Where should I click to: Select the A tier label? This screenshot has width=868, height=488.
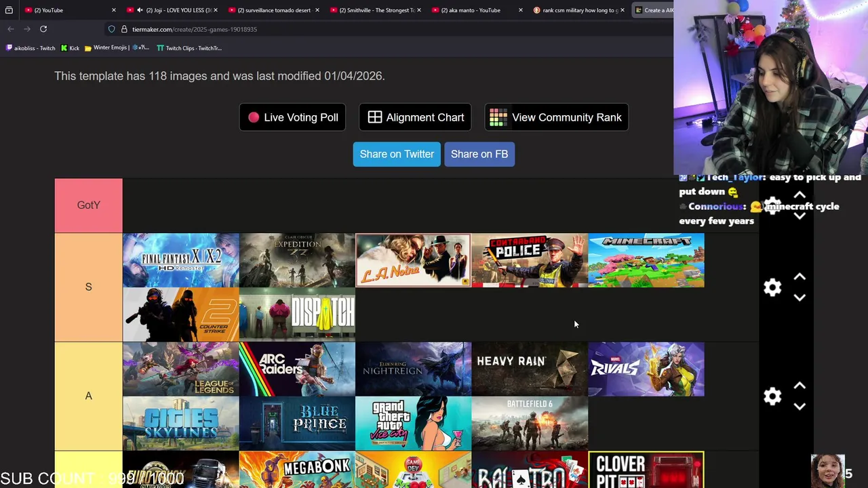pyautogui.click(x=88, y=396)
